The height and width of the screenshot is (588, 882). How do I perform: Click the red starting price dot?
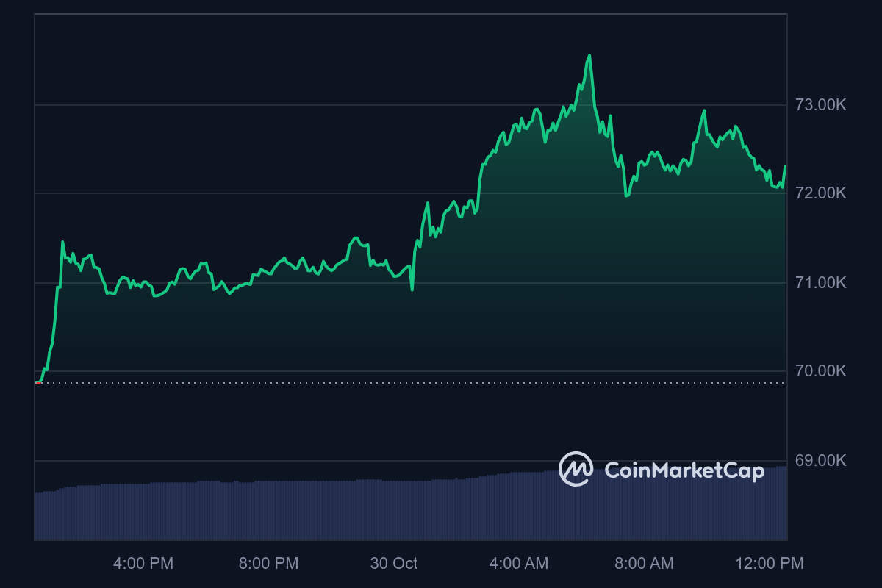click(37, 382)
